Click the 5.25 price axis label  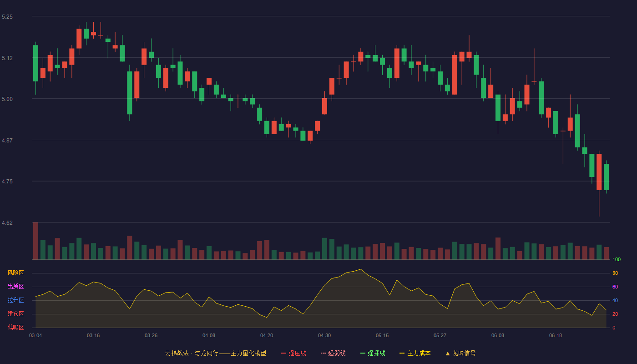click(7, 17)
